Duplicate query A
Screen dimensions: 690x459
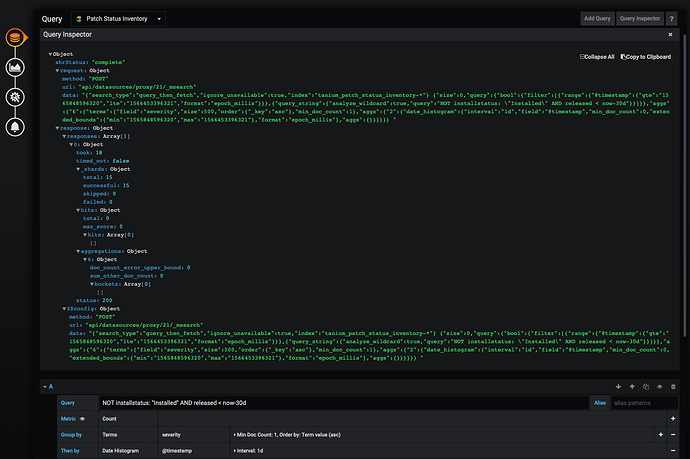coord(645,386)
